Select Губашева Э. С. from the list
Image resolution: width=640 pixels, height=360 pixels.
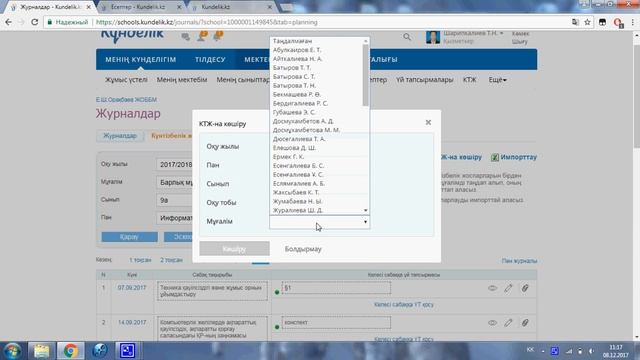294,112
